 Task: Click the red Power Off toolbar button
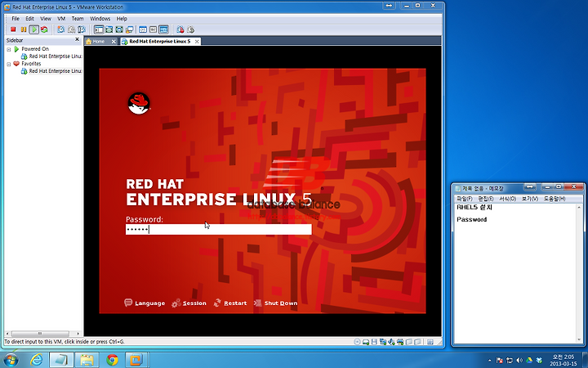point(13,29)
